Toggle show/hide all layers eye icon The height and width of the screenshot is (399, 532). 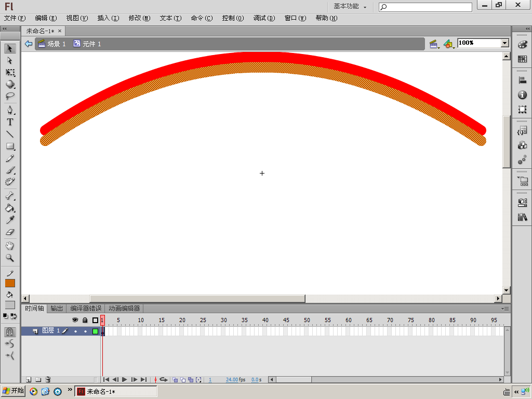(75, 320)
